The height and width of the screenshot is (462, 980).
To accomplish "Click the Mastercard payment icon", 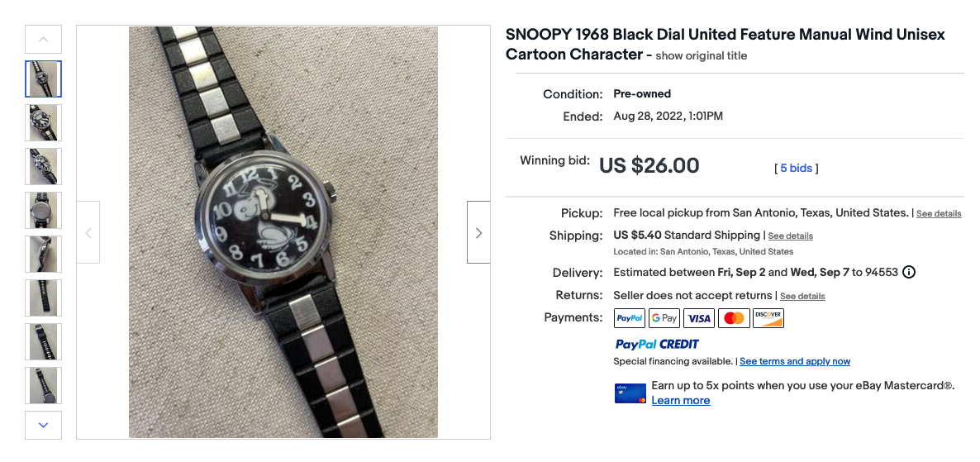I will tap(734, 318).
